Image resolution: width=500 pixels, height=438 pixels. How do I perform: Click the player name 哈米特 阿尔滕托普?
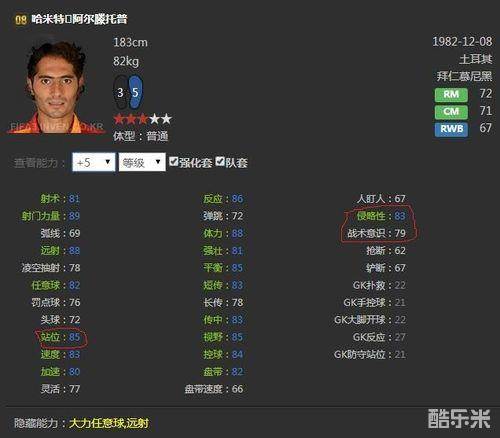(x=79, y=19)
